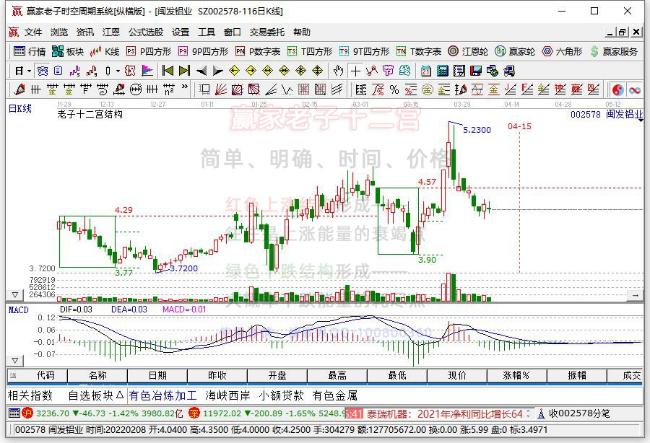
Task: Jump to first bar green arrow
Action: point(167,71)
